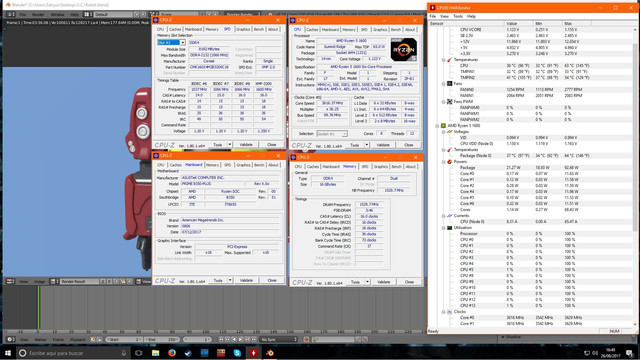Open File Explorer from the taskbar
640x360 pixels.
[x=156, y=353]
